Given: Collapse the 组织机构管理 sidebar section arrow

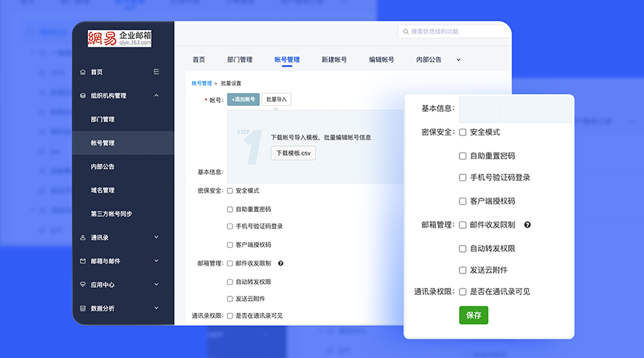Looking at the screenshot, I should [x=156, y=96].
